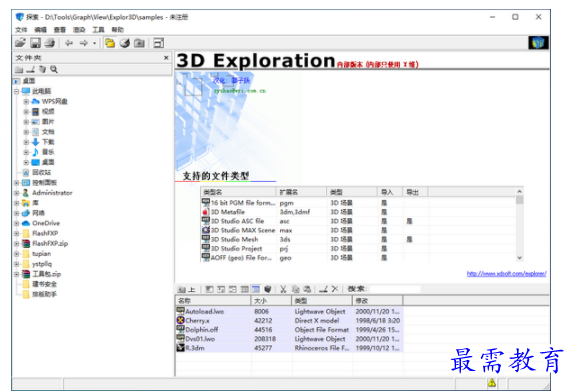The width and height of the screenshot is (572, 392).
Task: Select the 网络 tree item
Action: tap(38, 213)
